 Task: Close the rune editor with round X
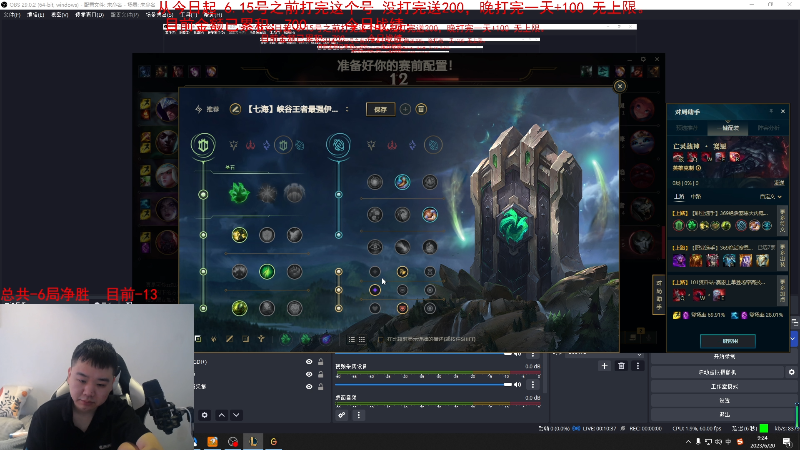620,86
